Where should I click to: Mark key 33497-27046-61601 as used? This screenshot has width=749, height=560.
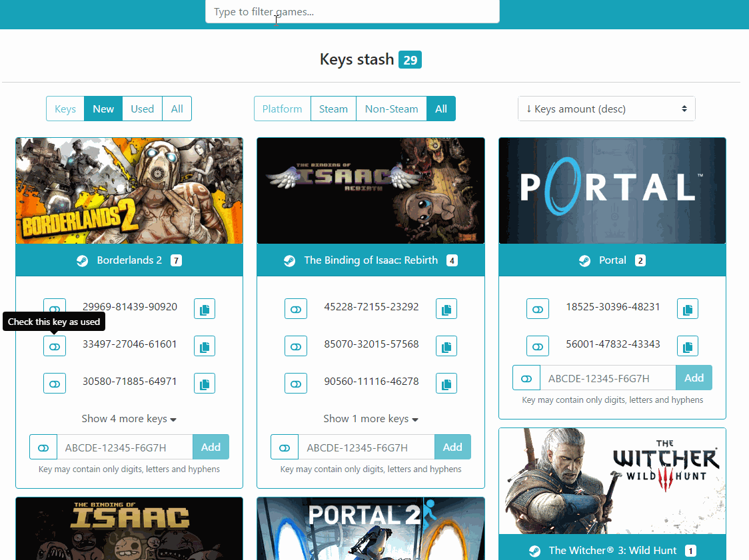click(x=55, y=346)
